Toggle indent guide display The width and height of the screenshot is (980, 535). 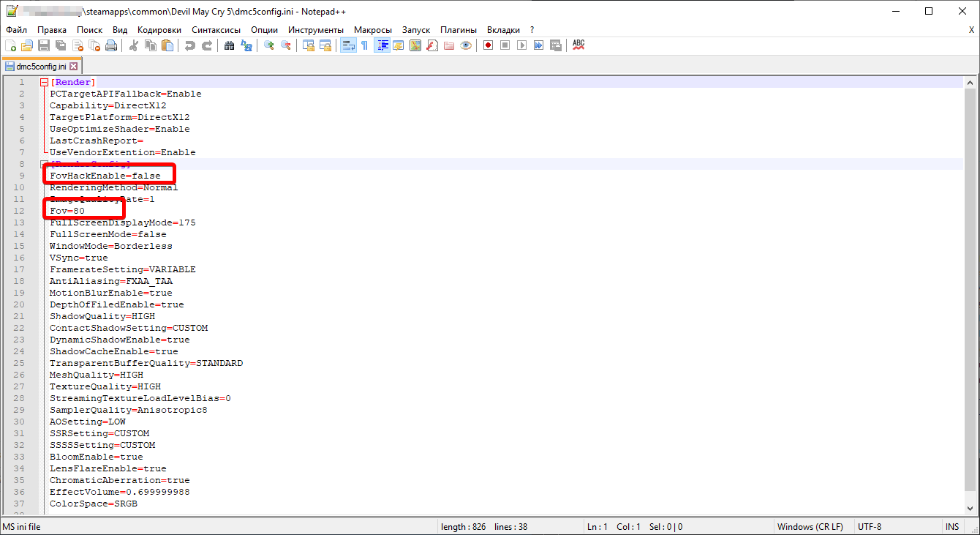pyautogui.click(x=382, y=45)
